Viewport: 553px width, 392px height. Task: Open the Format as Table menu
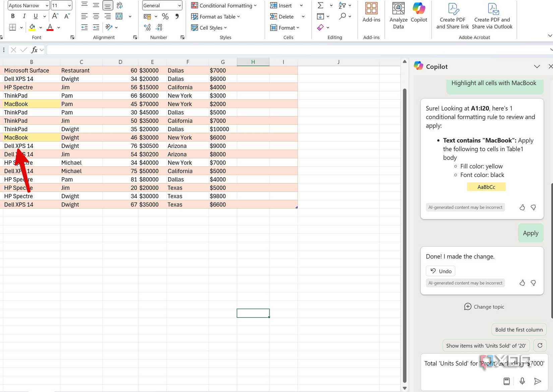click(x=216, y=16)
